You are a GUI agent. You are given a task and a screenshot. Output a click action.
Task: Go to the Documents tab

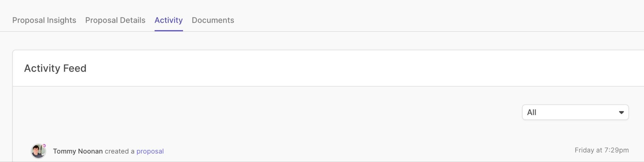(213, 20)
